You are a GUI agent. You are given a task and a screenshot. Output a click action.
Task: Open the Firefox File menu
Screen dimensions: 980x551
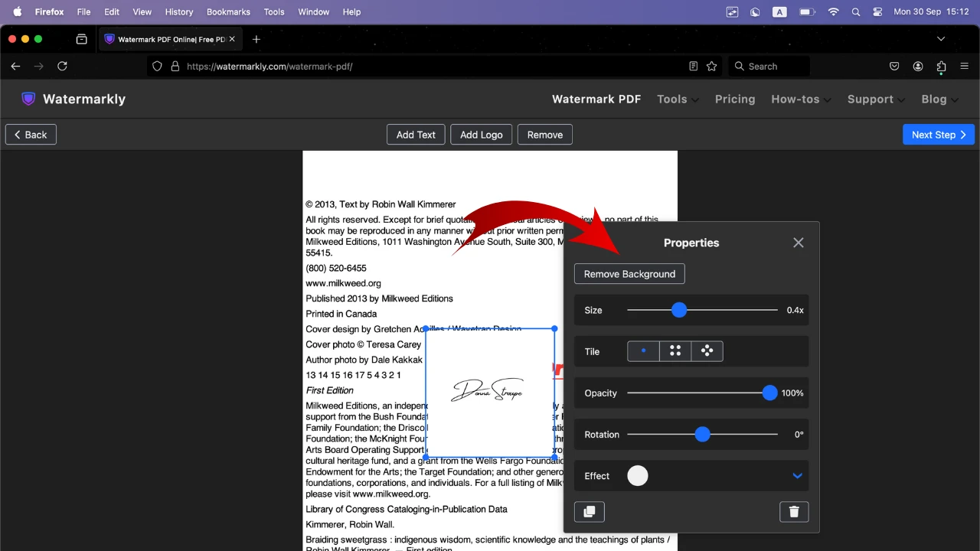coord(83,11)
